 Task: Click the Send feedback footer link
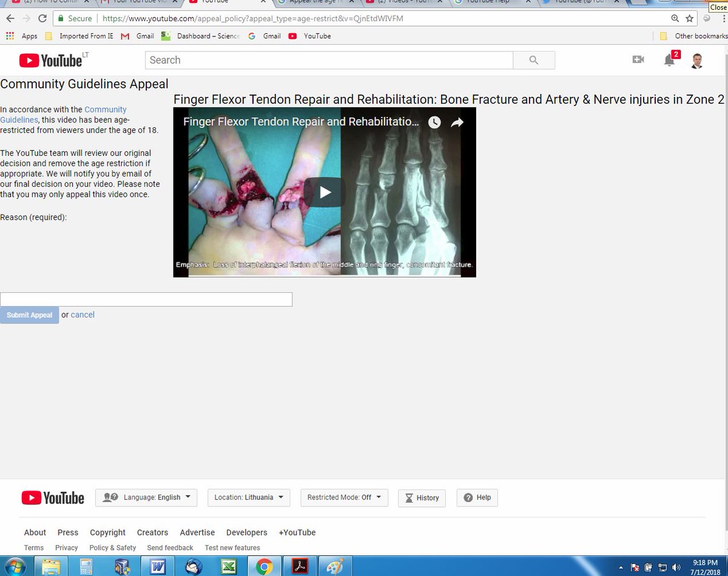tap(170, 548)
